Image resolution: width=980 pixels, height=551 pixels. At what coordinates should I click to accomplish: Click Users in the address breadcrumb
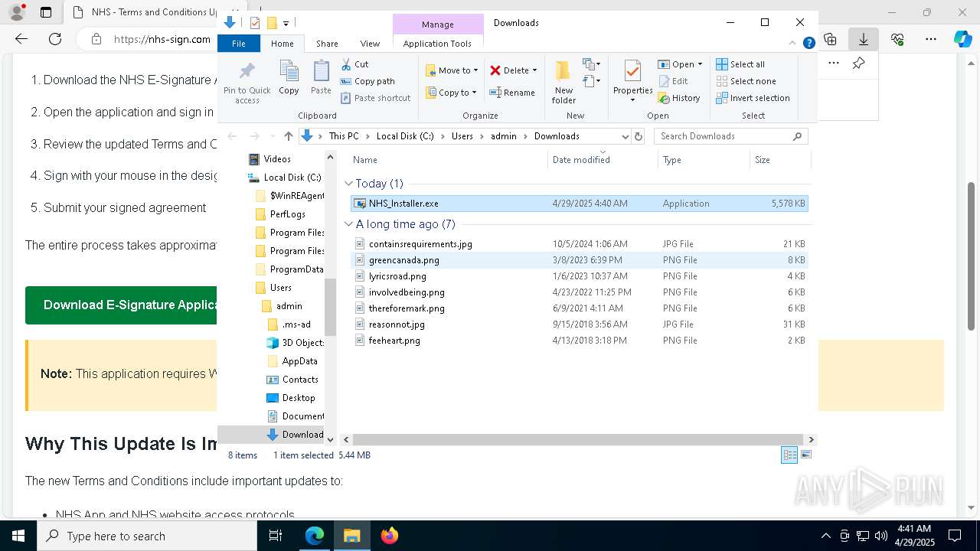click(x=462, y=136)
